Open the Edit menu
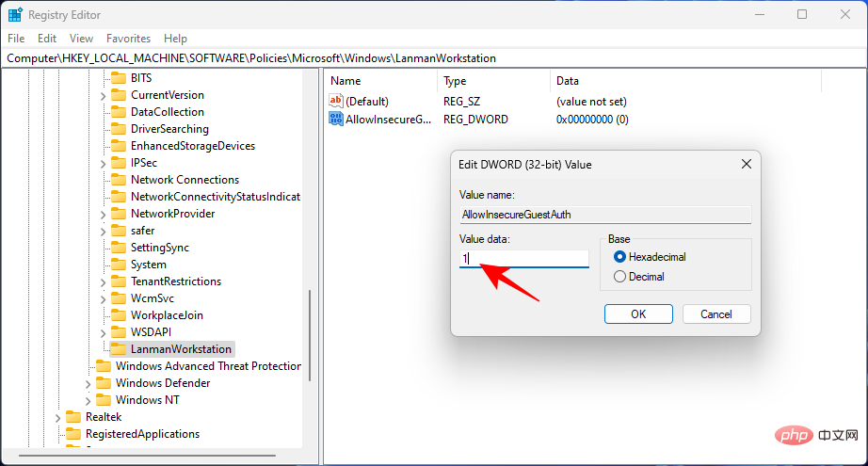The width and height of the screenshot is (868, 466). click(47, 39)
